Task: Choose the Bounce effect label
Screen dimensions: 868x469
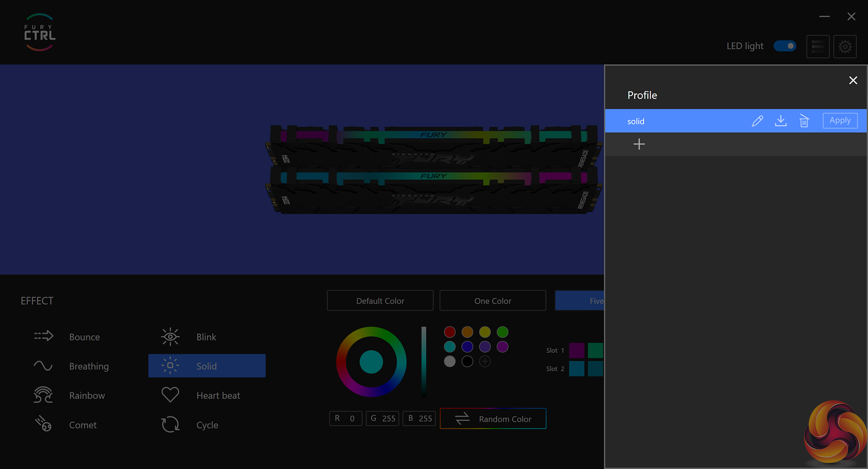Action: pyautogui.click(x=85, y=337)
